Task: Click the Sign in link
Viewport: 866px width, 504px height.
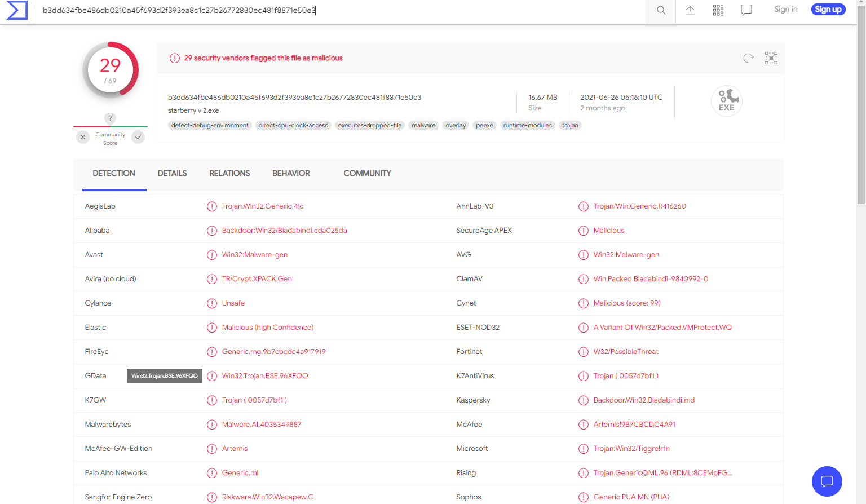Action: coord(786,10)
